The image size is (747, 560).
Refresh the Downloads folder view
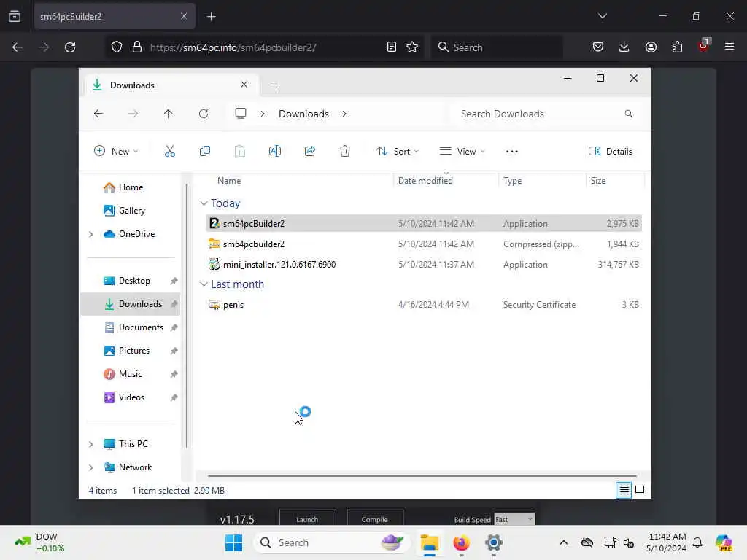tap(204, 114)
